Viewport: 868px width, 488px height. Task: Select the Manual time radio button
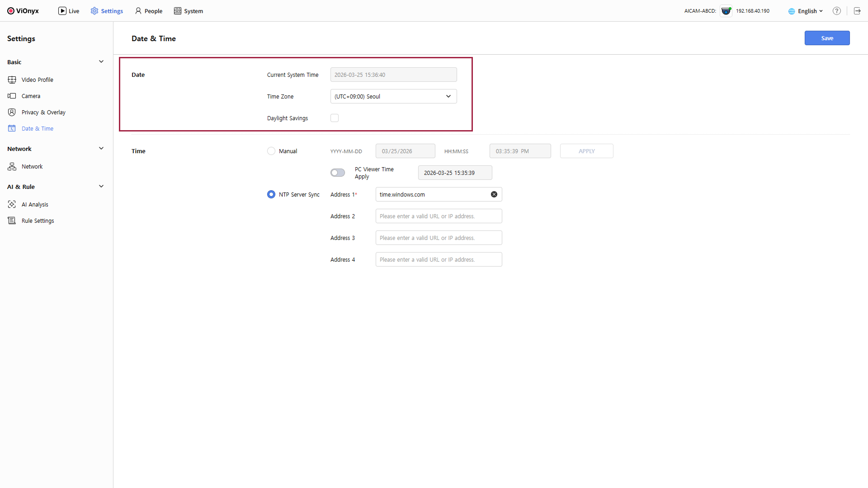(271, 151)
